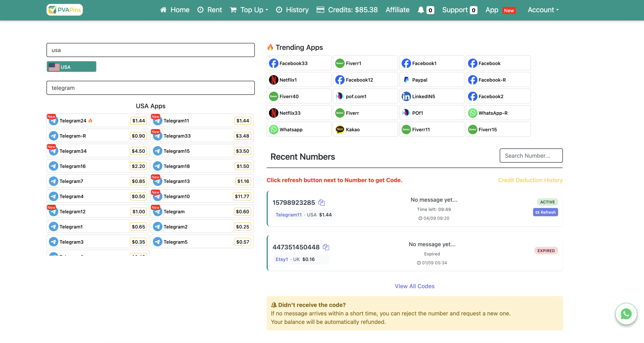Choose Facebook2 trending app
Image resolution: width=644 pixels, height=343 pixels.
coord(498,96)
